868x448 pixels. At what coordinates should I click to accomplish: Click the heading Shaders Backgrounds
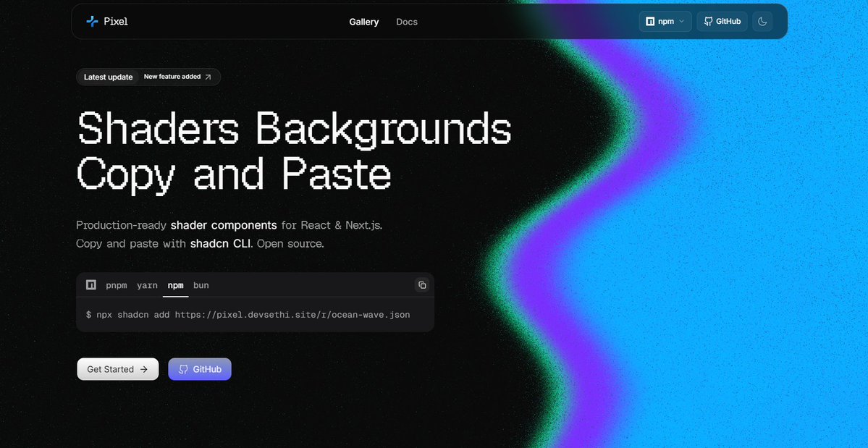tap(295, 130)
